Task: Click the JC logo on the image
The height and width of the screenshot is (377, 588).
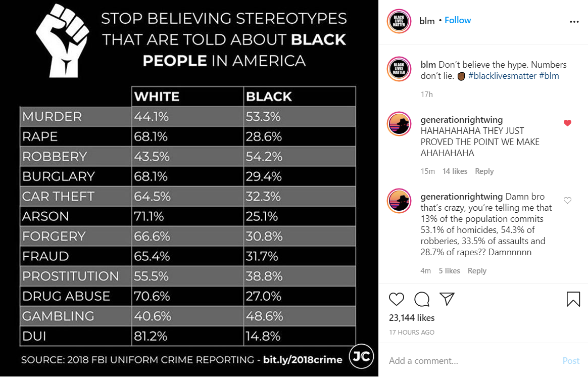Action: (x=361, y=357)
